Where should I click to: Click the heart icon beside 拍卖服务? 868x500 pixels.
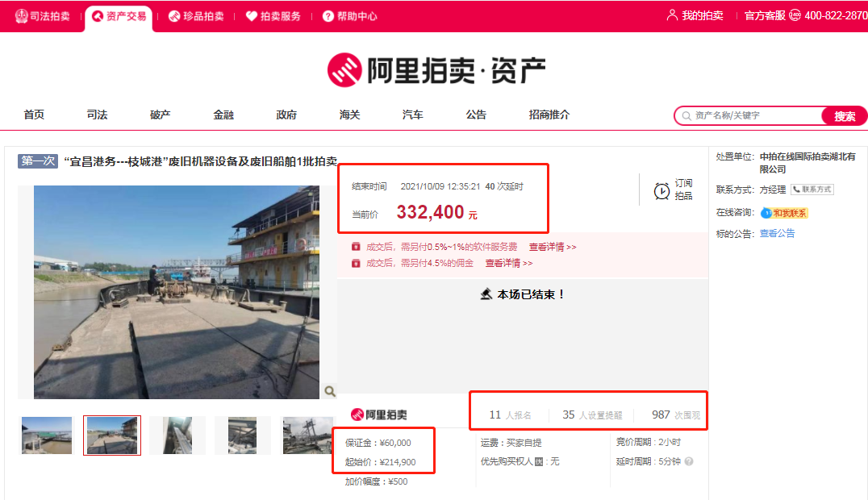point(252,16)
